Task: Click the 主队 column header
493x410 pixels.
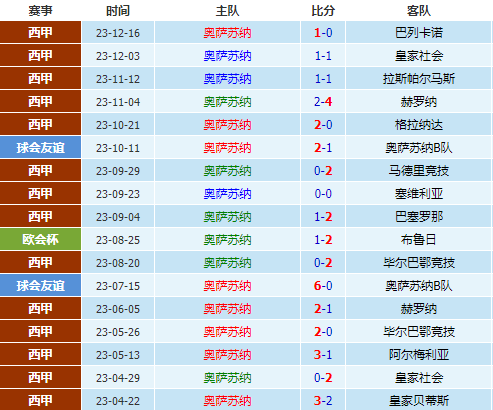Action: pos(227,11)
